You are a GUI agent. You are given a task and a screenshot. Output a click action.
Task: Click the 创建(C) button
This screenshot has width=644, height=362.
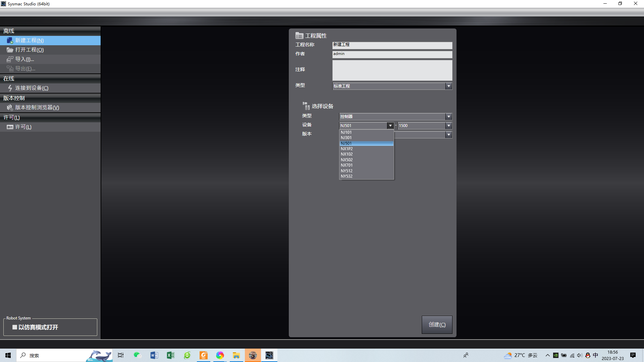437,324
